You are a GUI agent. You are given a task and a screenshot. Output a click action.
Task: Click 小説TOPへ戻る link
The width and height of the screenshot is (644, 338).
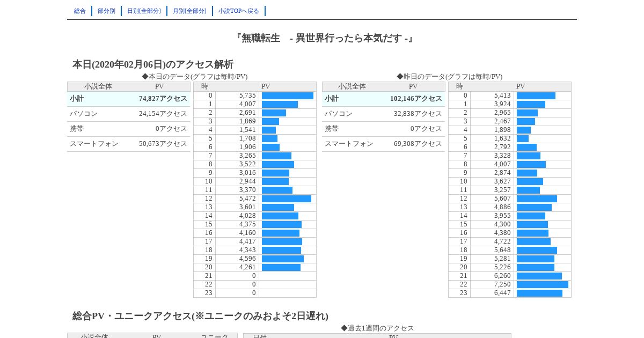pyautogui.click(x=239, y=11)
